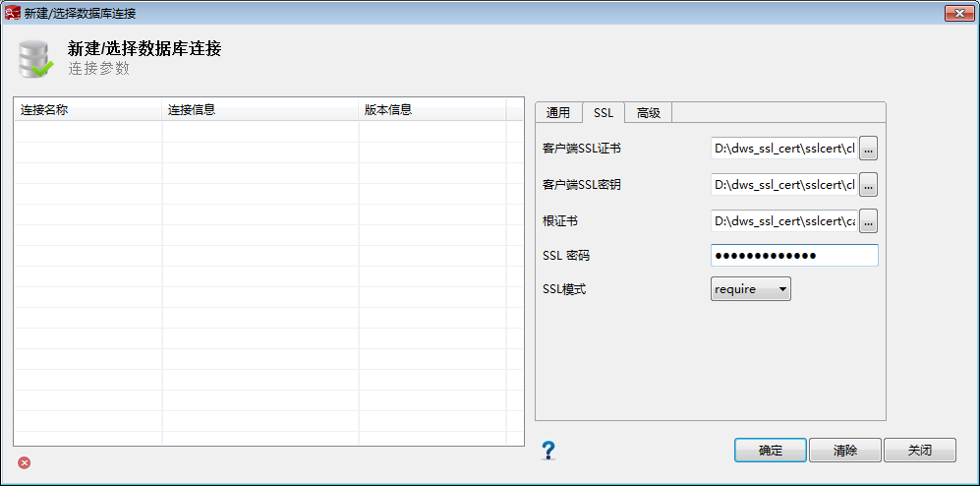980x486 pixels.
Task: Click the app icon in the title bar
Action: pyautogui.click(x=12, y=13)
